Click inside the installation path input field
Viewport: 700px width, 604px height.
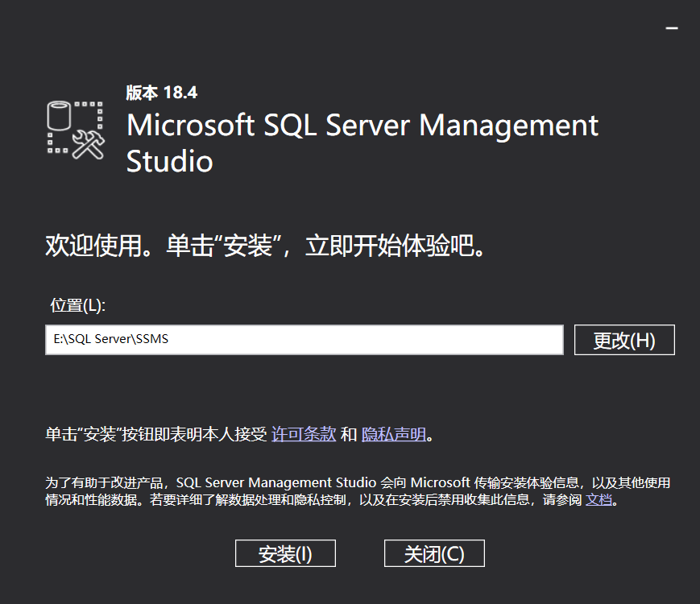(304, 339)
